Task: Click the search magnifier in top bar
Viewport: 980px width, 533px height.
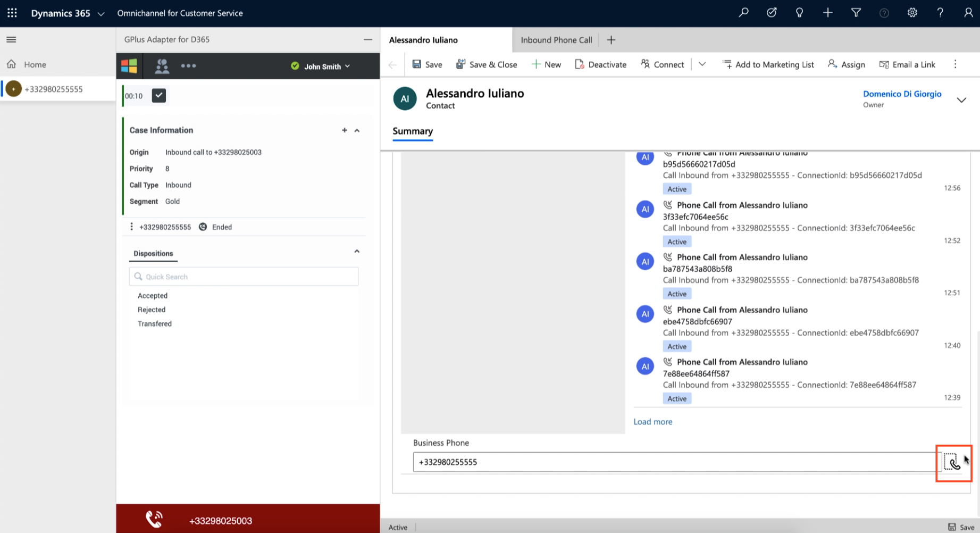Action: click(743, 13)
